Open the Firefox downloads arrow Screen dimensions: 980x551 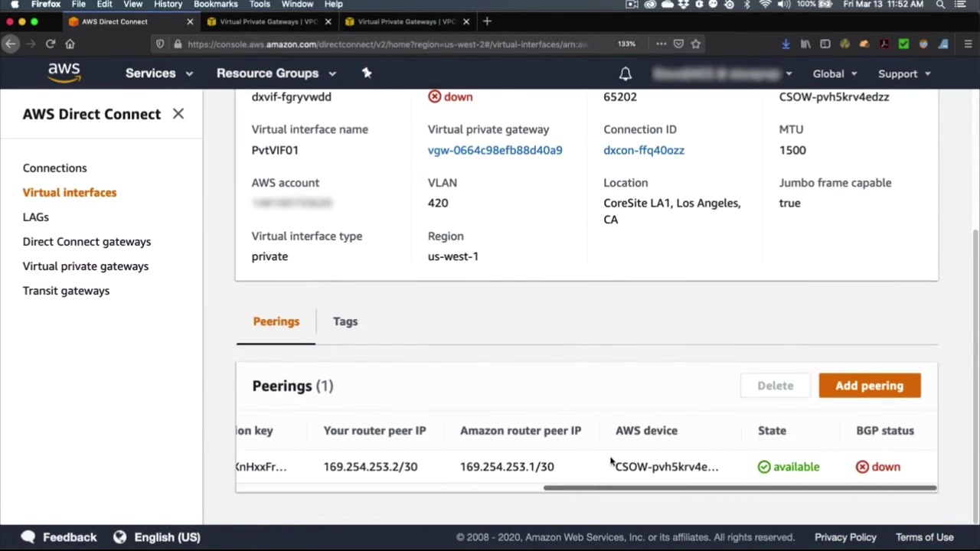786,44
